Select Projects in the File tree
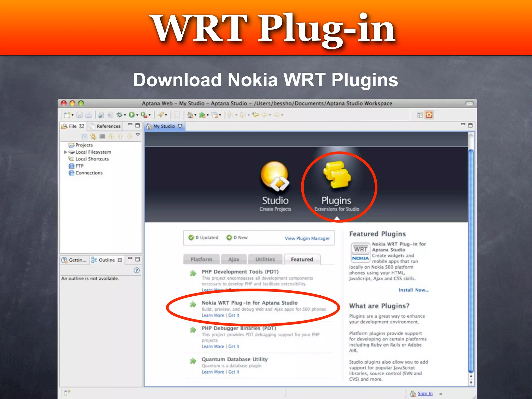The image size is (532, 399). pos(81,145)
